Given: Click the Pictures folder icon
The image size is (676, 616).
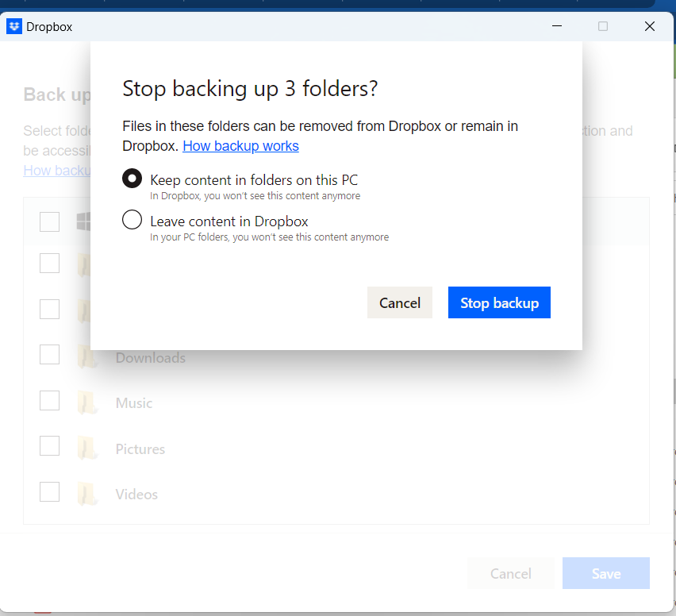Looking at the screenshot, I should click(x=87, y=448).
